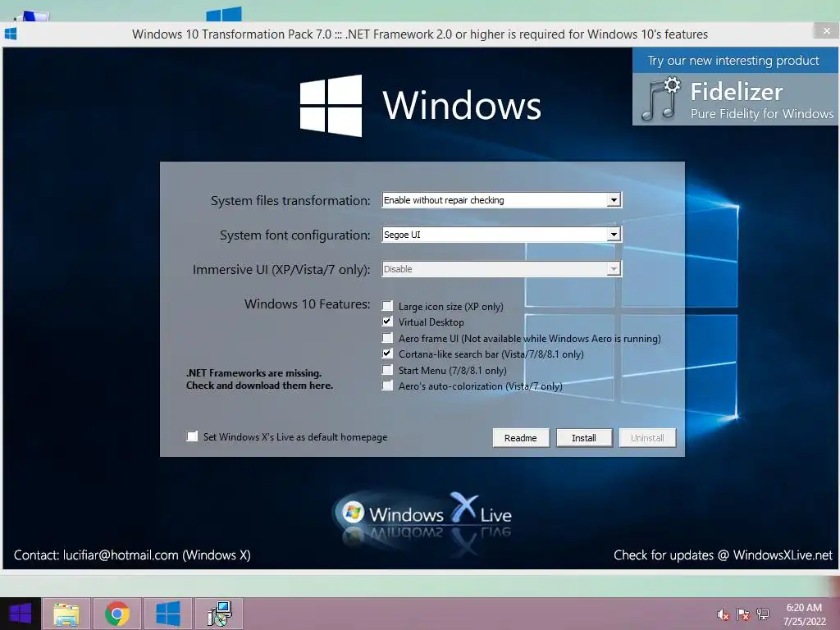Launch File Explorer from taskbar

click(x=66, y=614)
